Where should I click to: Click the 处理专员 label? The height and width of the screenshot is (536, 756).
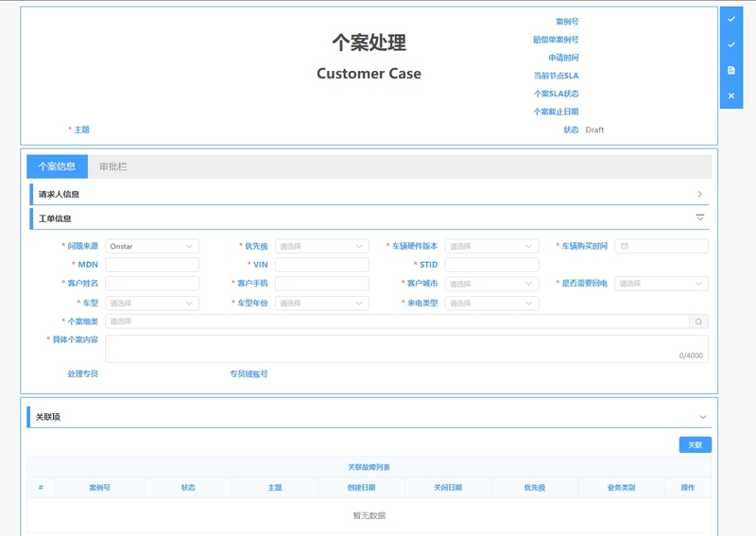83,373
